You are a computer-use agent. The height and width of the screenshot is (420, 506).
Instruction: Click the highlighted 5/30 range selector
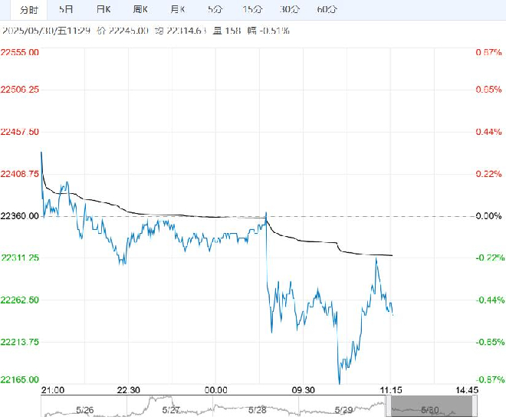(x=432, y=406)
